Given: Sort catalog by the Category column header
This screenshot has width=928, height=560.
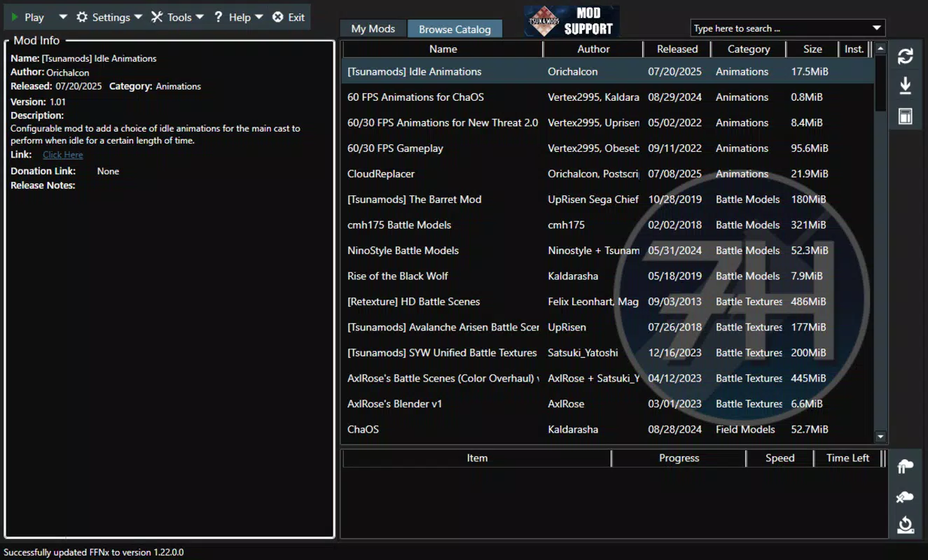Looking at the screenshot, I should click(x=749, y=49).
